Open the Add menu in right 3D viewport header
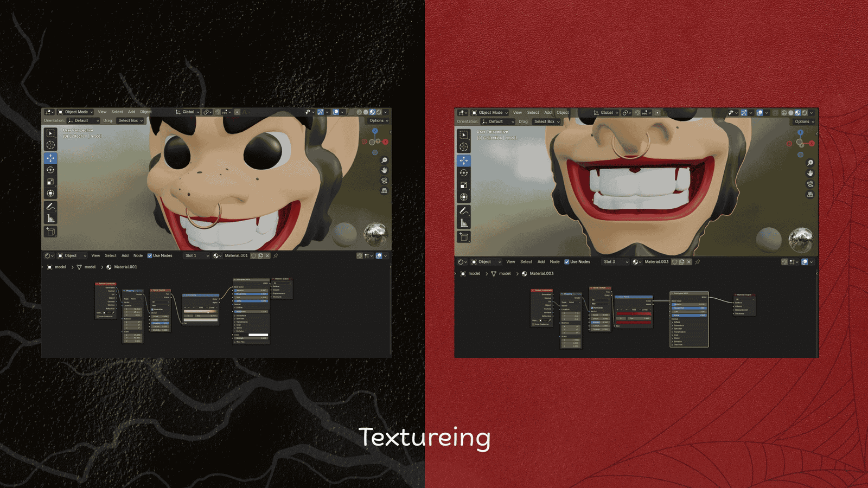The image size is (868, 488). tap(548, 113)
